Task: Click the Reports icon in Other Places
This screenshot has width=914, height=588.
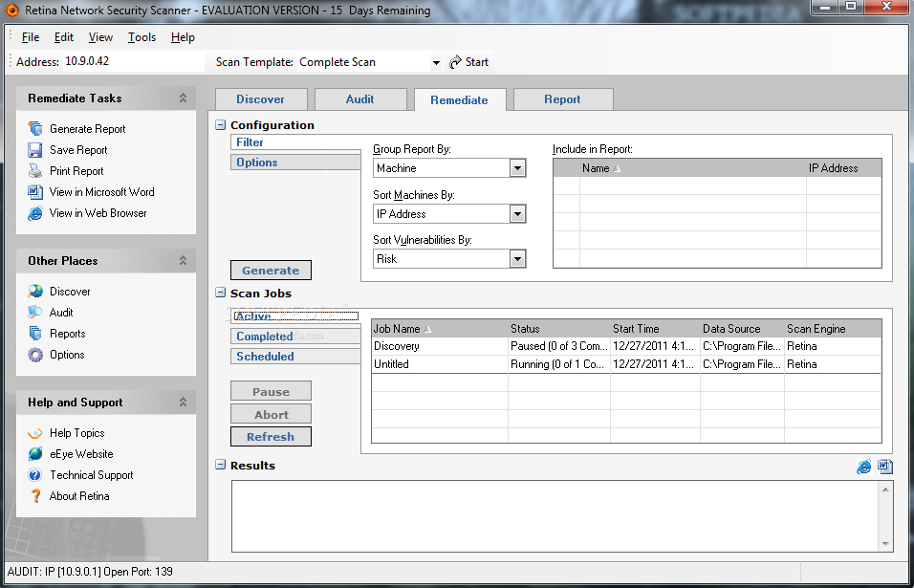Action: (x=35, y=334)
